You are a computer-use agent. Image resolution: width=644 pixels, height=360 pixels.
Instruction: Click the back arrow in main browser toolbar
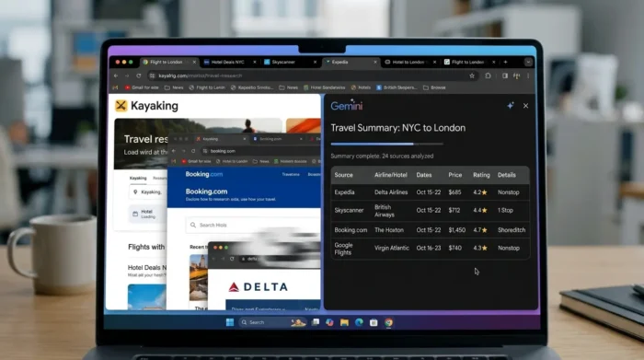tap(116, 75)
